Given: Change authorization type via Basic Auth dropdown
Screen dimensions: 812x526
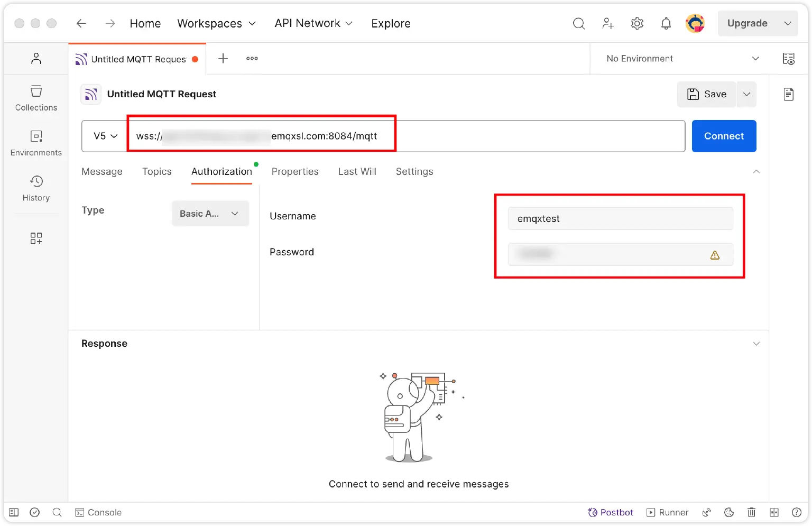Looking at the screenshot, I should tap(210, 213).
